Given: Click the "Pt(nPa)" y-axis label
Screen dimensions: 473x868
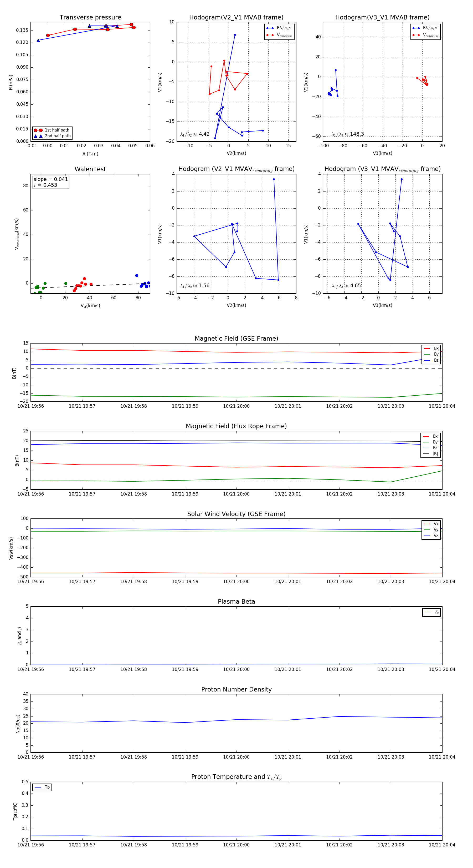Looking at the screenshot, I should pyautogui.click(x=11, y=82).
